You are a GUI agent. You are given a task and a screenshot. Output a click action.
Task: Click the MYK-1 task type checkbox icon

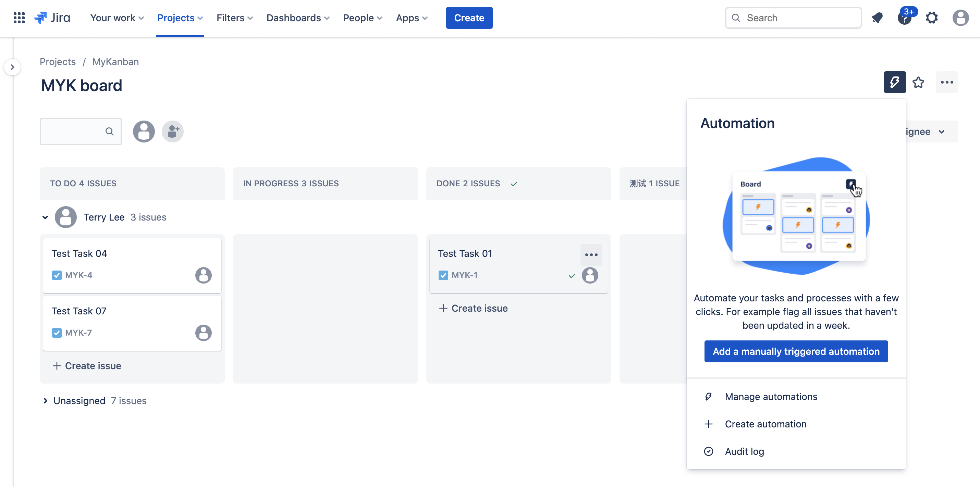(443, 275)
